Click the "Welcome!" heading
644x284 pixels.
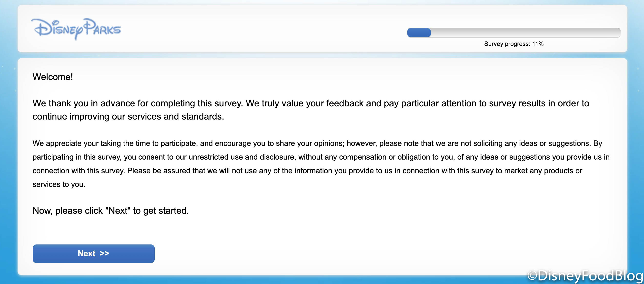53,77
